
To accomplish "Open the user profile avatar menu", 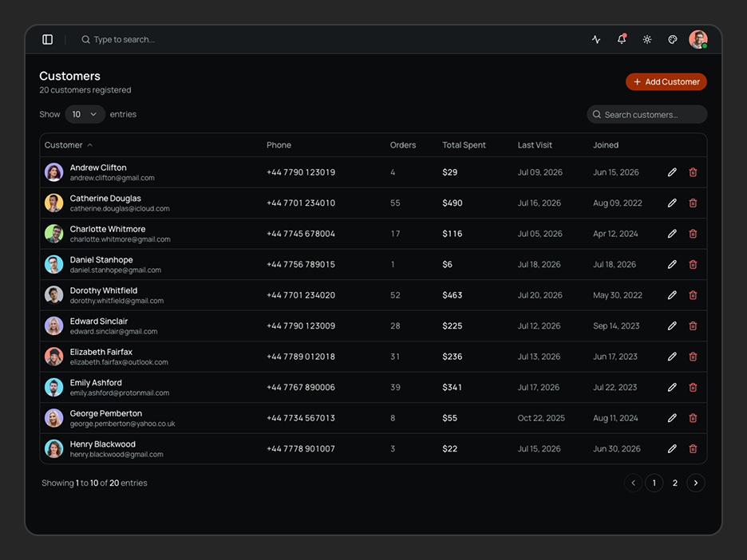I will (698, 40).
